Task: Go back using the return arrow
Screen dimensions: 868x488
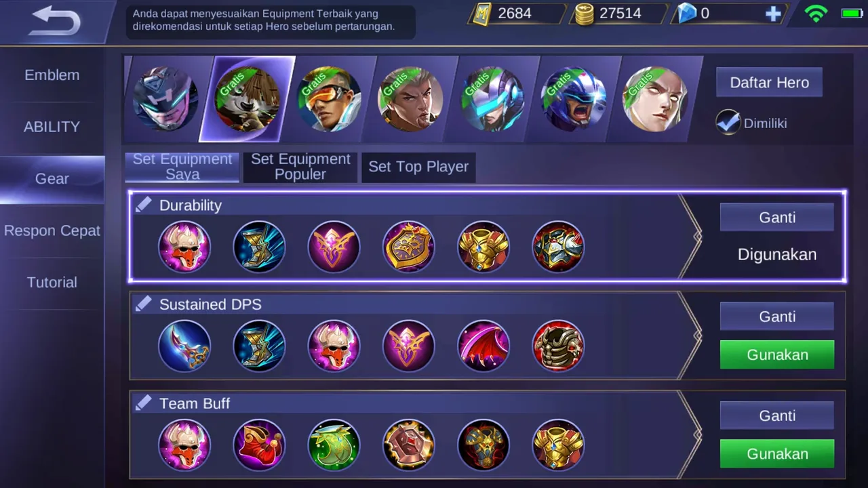Action: [56, 22]
